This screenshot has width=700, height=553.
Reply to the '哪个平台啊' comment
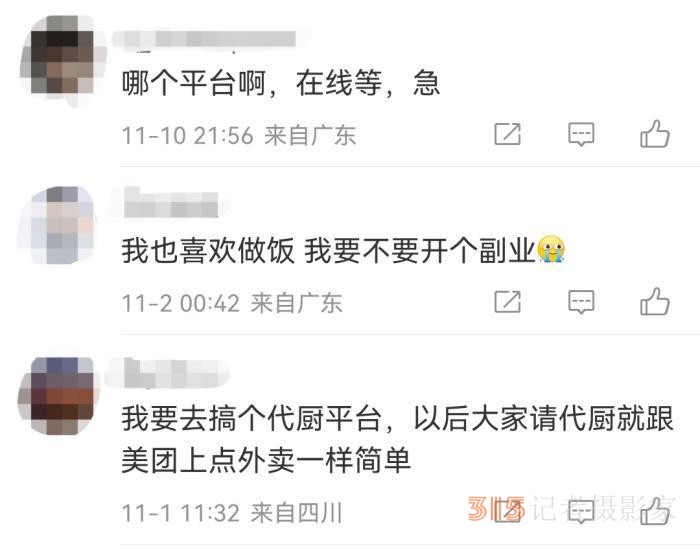tap(581, 134)
